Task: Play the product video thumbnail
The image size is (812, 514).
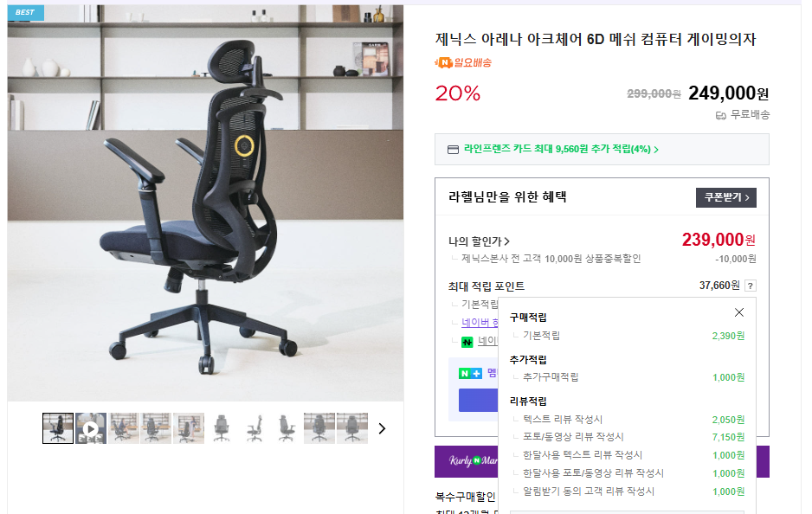Action: point(91,428)
